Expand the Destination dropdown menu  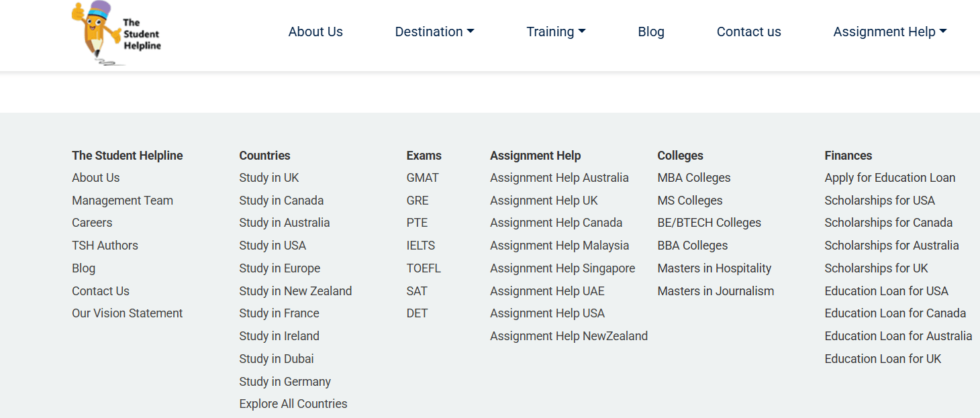pos(434,32)
